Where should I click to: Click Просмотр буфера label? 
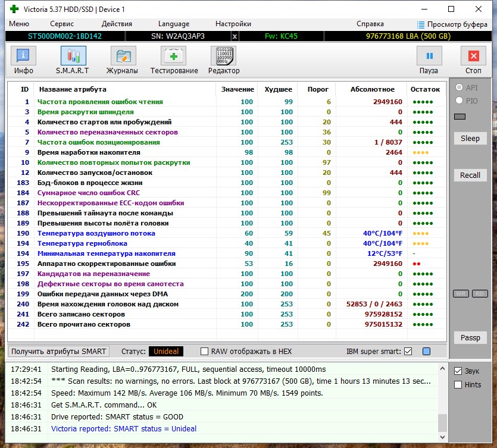(457, 24)
